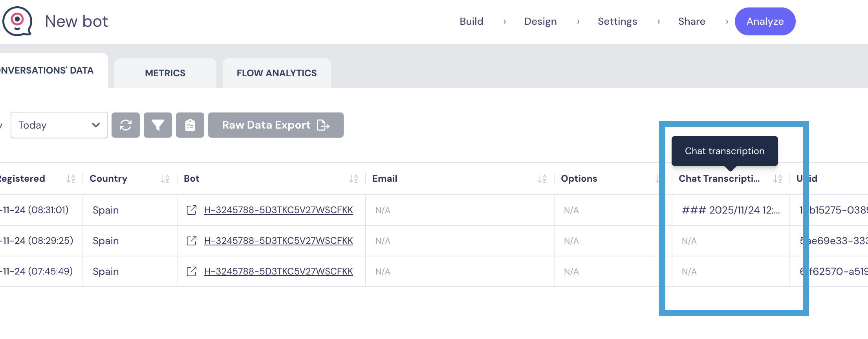The height and width of the screenshot is (339, 868).
Task: Click the Raw Data Export button
Action: tap(276, 125)
